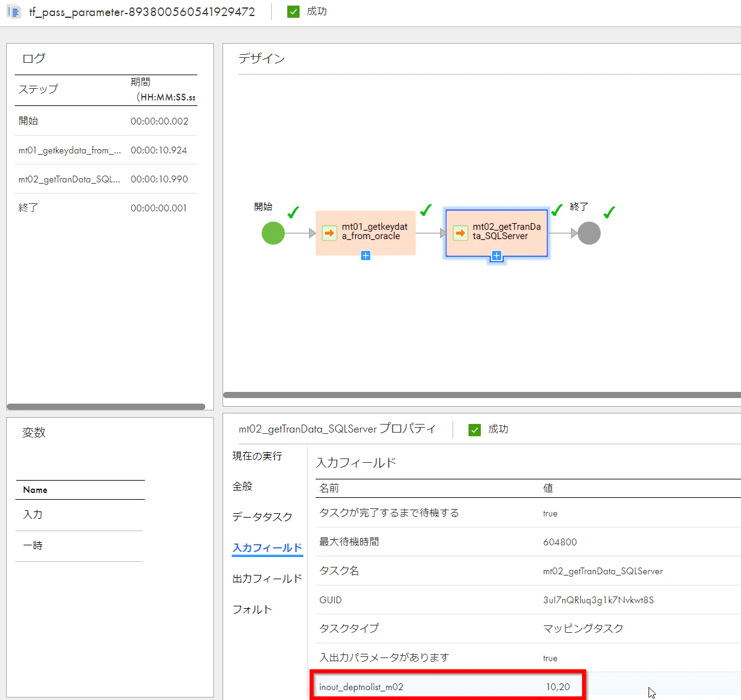
Task: Select the inout_deptnolist_m02 field name
Action: (361, 687)
